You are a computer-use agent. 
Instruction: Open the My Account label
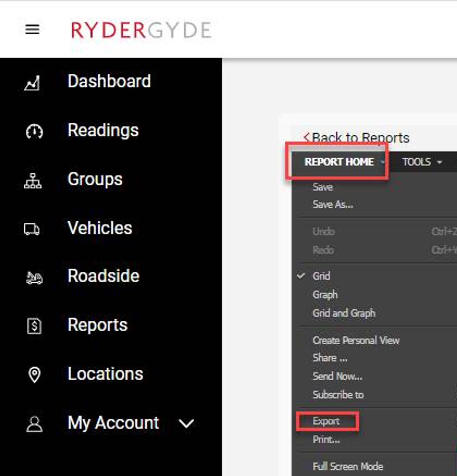(x=113, y=423)
